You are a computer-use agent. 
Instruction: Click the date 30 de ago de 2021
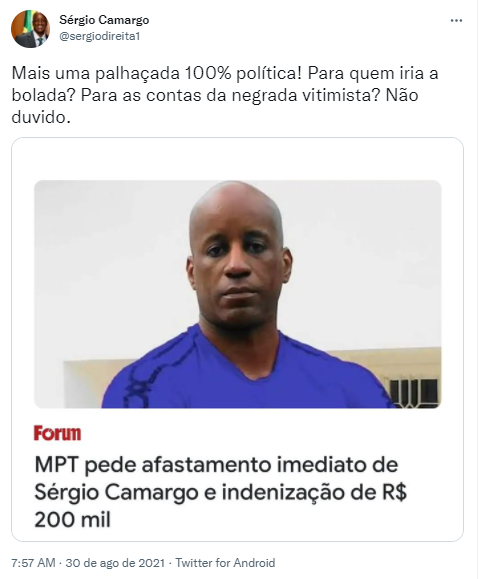pyautogui.click(x=115, y=563)
